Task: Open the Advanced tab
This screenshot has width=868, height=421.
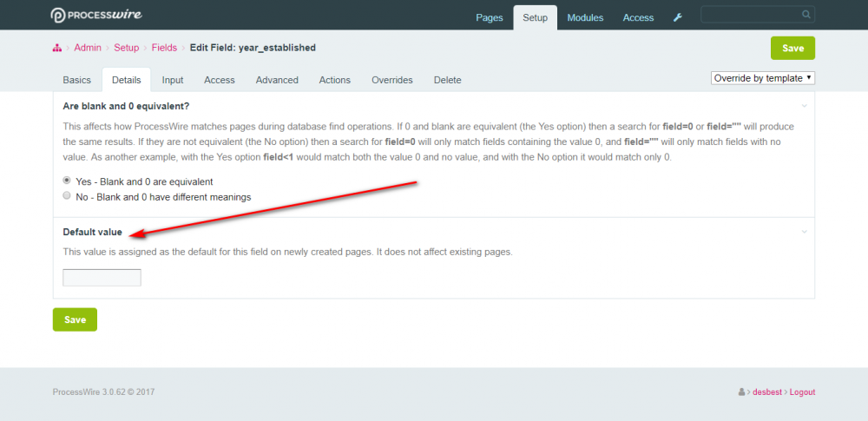Action: point(277,80)
